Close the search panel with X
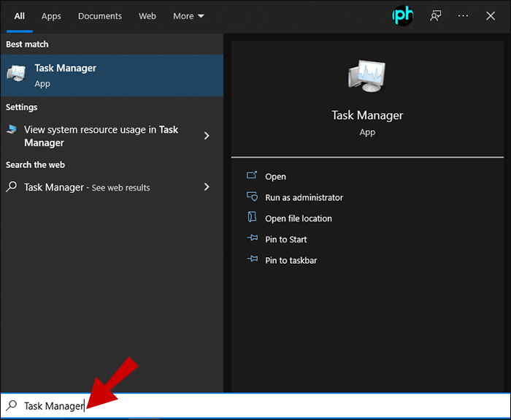511x420 pixels. click(491, 16)
